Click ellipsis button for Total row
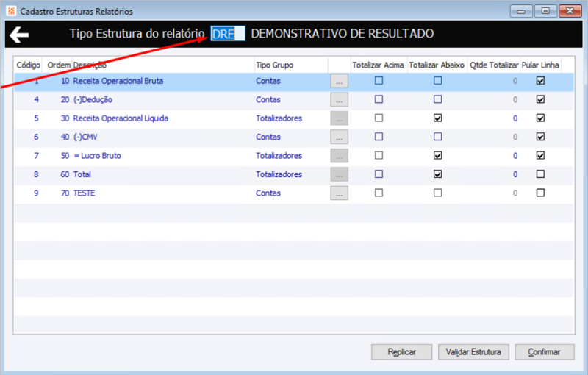588x375 pixels. [339, 174]
